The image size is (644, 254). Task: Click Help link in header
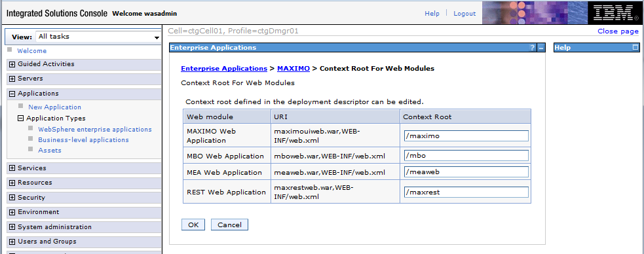pyautogui.click(x=432, y=14)
